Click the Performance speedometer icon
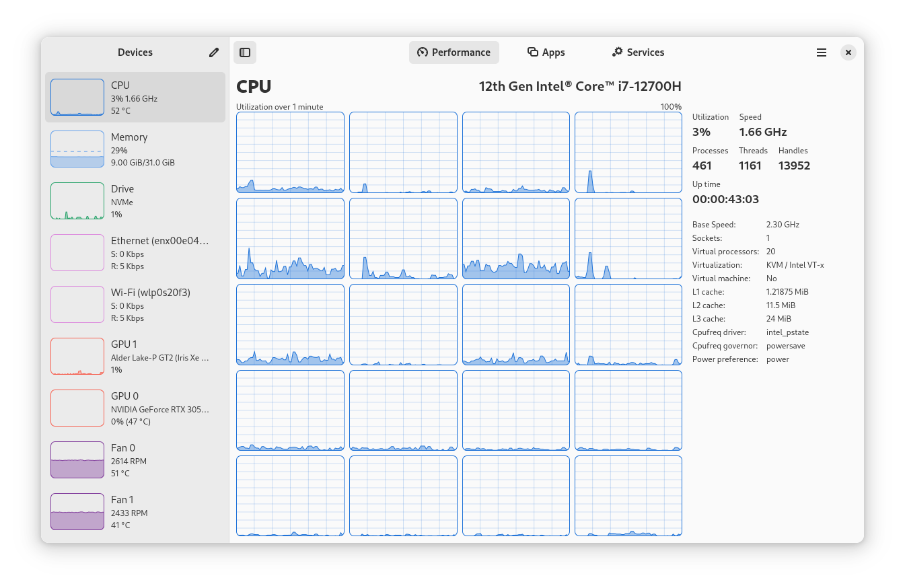Image resolution: width=905 pixels, height=588 pixels. click(423, 52)
